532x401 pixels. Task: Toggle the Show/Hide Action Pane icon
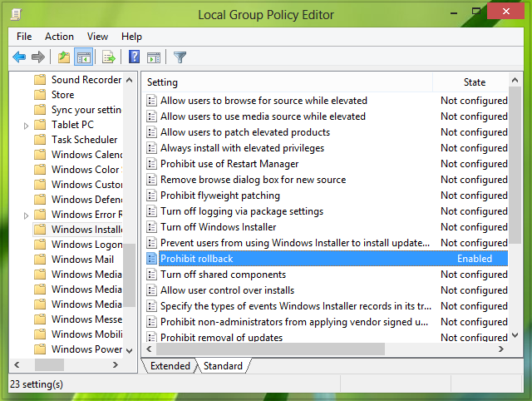(x=154, y=57)
